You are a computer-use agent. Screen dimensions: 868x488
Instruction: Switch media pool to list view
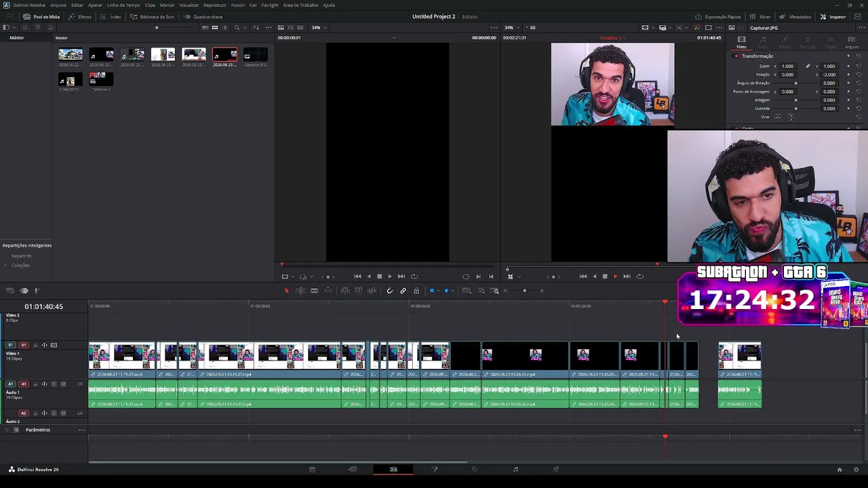[225, 28]
